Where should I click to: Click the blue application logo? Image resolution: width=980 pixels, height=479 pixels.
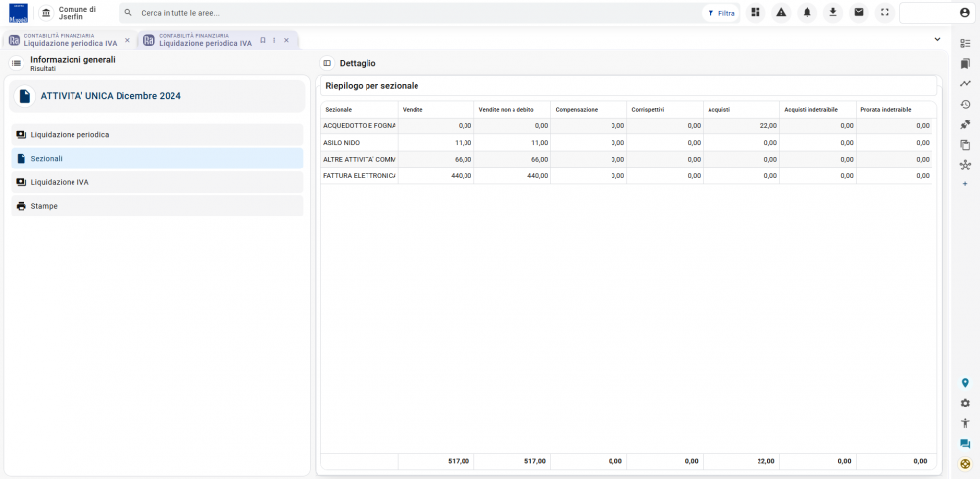pyautogui.click(x=18, y=13)
